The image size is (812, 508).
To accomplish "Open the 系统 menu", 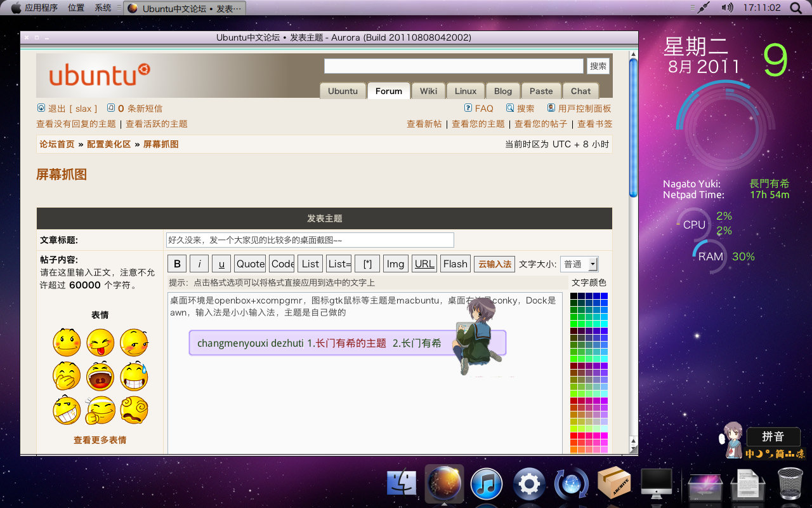I will coord(103,8).
